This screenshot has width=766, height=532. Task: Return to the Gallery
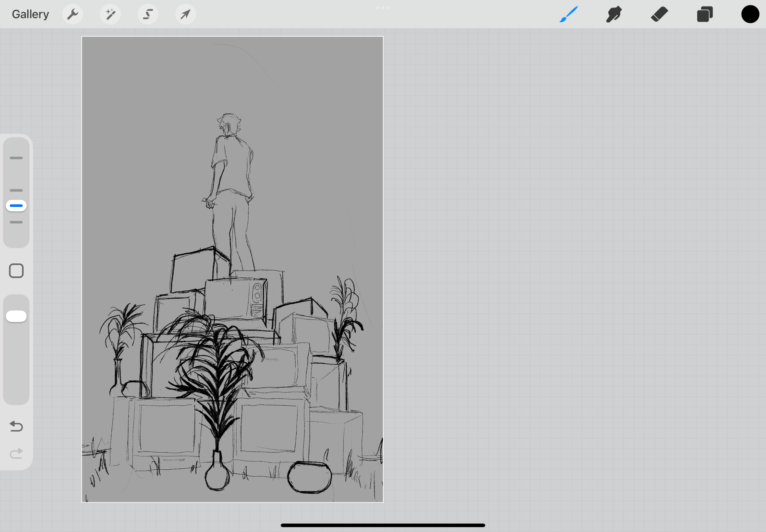(30, 14)
